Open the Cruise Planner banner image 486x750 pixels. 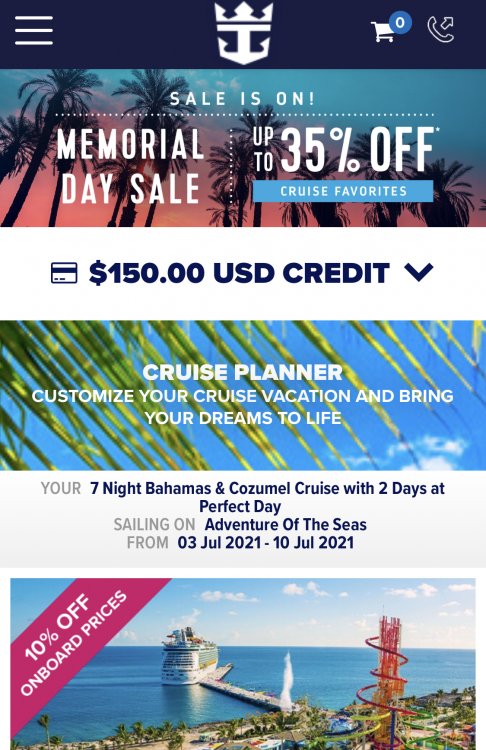coord(243,395)
